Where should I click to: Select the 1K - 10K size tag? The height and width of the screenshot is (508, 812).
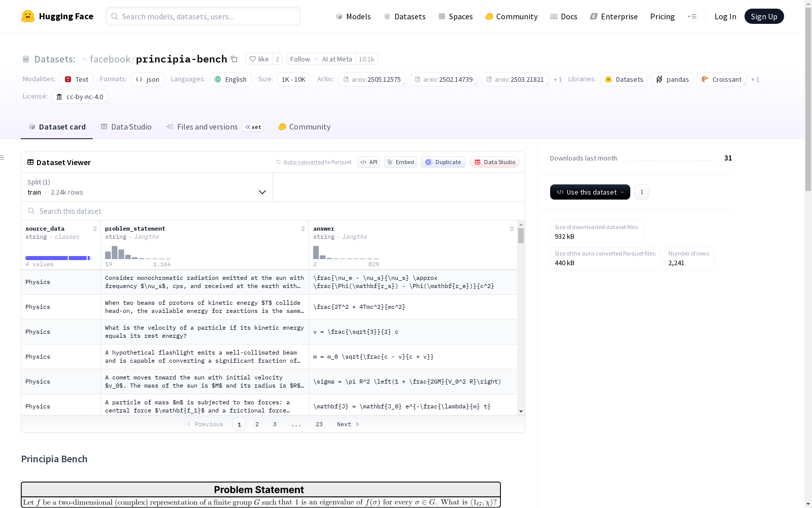[x=293, y=79]
